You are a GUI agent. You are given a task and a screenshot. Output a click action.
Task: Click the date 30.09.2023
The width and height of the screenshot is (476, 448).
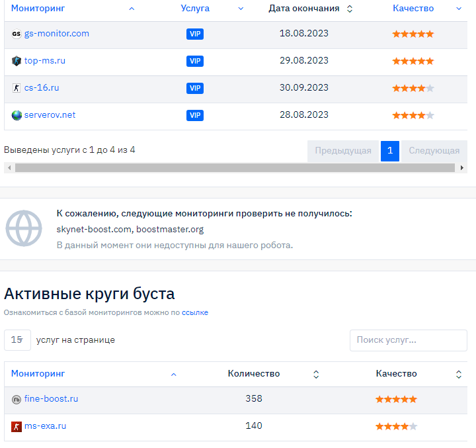(x=304, y=87)
